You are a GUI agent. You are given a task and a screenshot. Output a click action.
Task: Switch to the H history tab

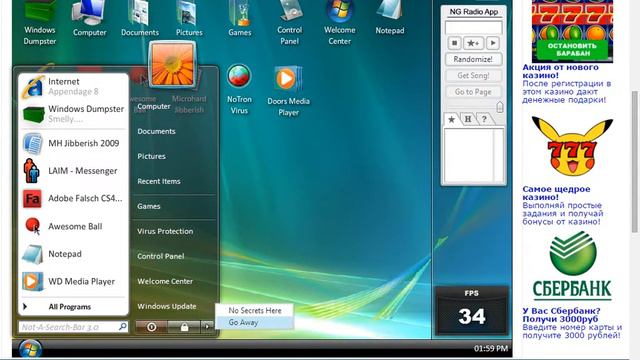[468, 119]
